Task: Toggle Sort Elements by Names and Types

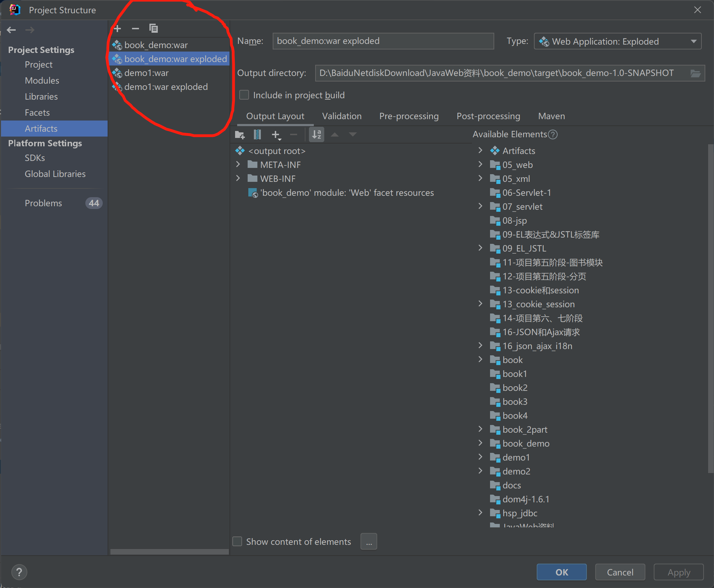Action: point(317,134)
